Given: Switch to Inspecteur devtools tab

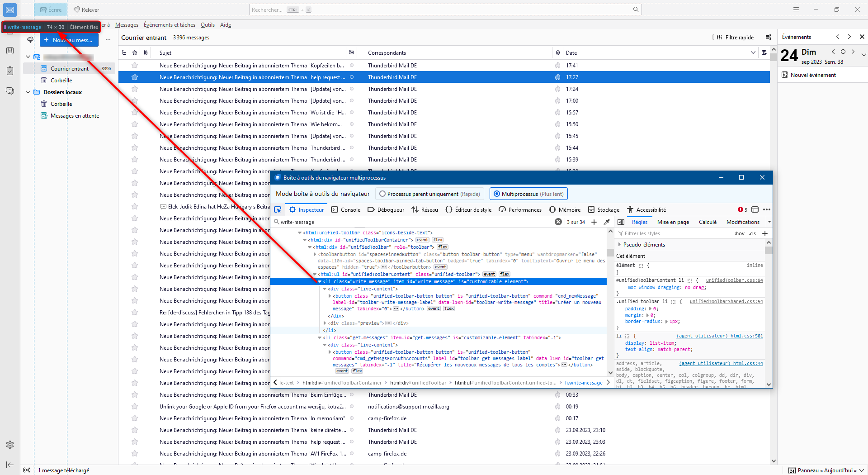Looking at the screenshot, I should pos(307,209).
